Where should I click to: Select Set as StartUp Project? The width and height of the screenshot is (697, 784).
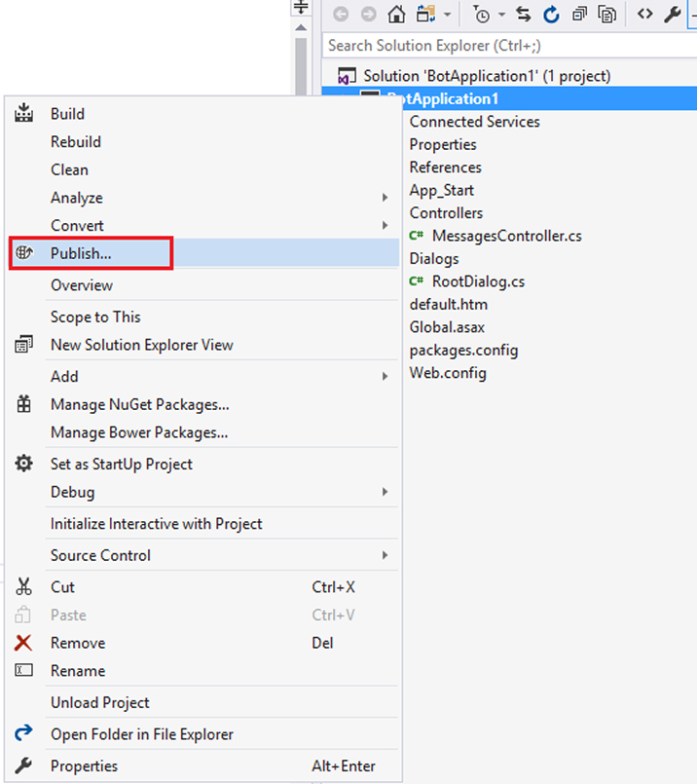[x=121, y=465]
